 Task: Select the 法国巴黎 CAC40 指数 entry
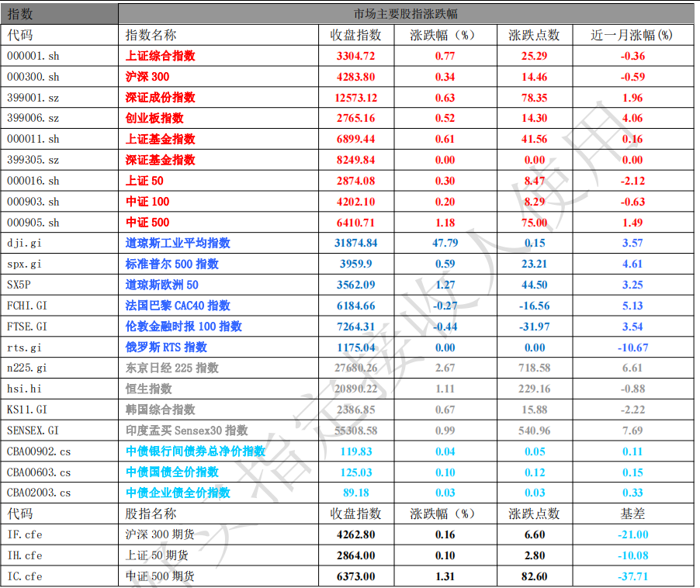pyautogui.click(x=178, y=306)
